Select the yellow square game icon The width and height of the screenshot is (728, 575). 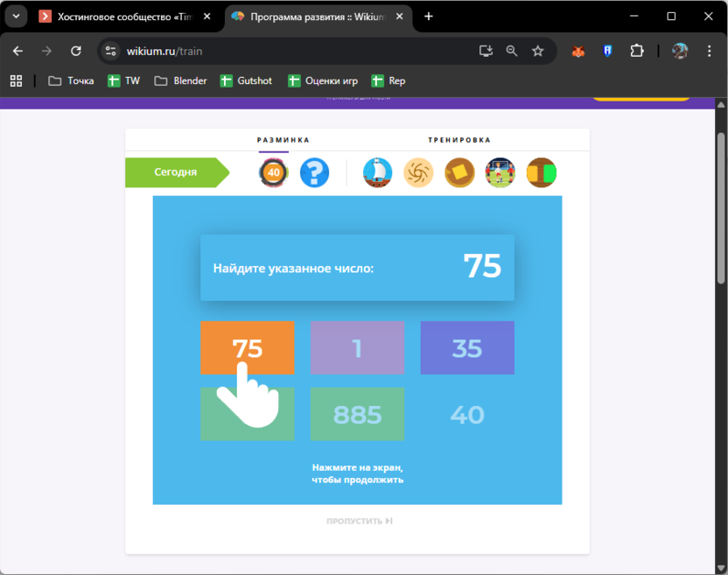click(x=459, y=172)
